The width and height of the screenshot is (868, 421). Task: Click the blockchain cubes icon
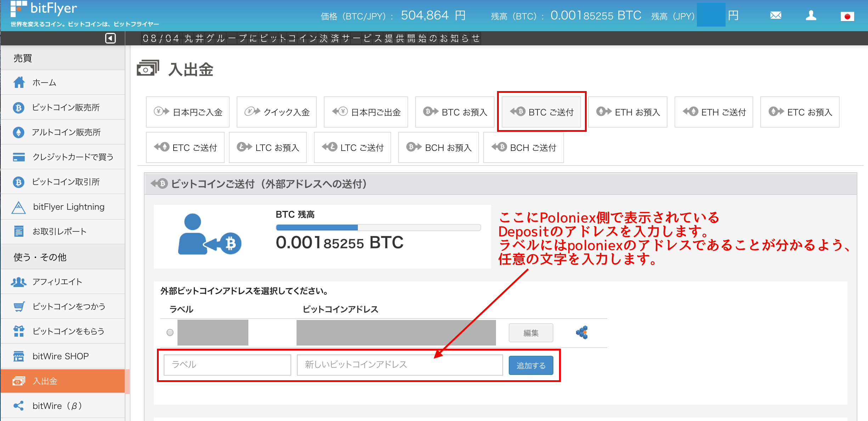582,332
